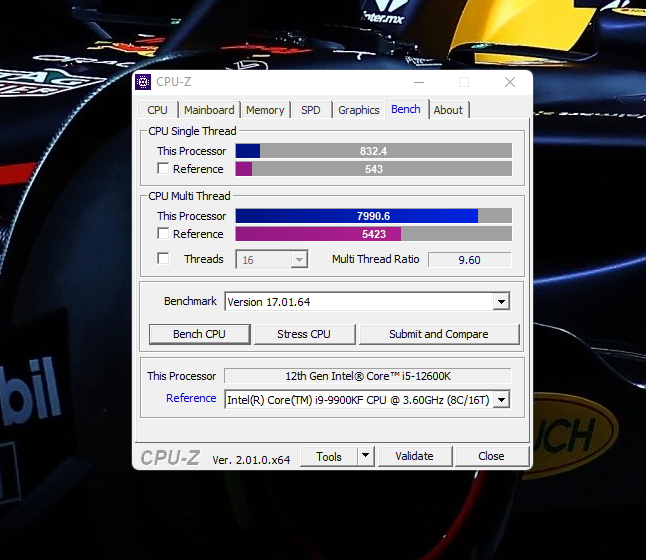Close the CPU-Z window with X
Viewport: 646px width, 560px height.
pos(510,82)
